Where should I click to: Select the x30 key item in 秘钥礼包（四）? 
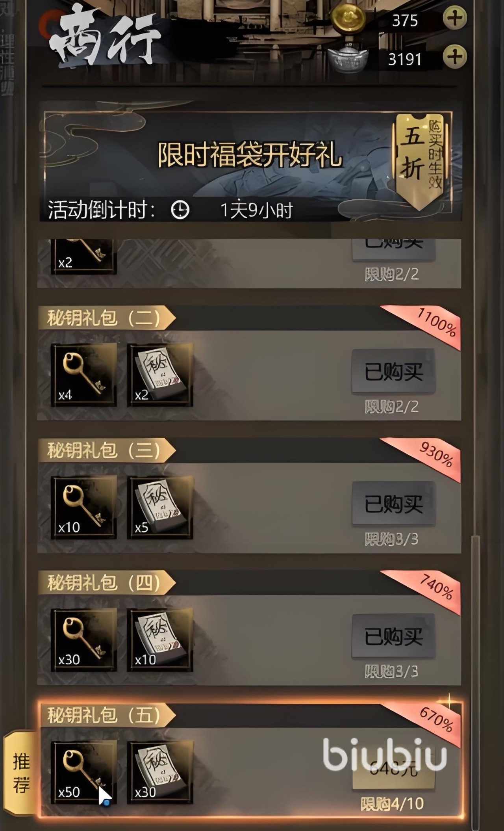coord(84,640)
